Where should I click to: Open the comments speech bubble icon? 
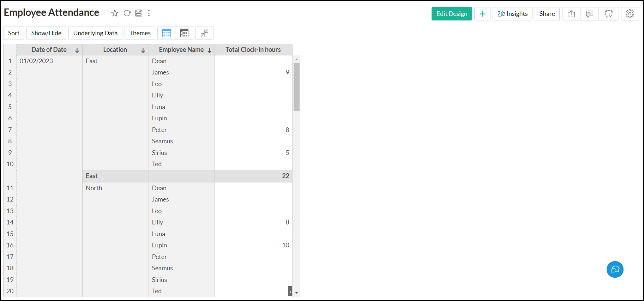tap(590, 14)
